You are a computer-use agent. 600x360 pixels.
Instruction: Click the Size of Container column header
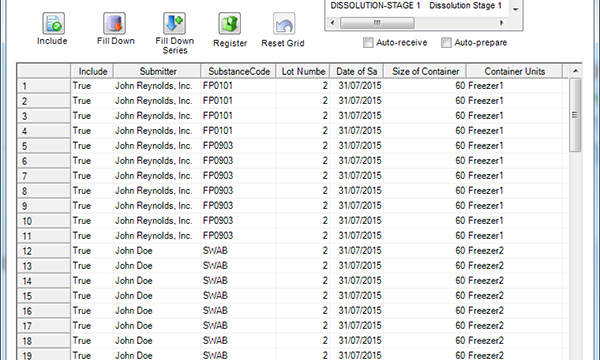click(425, 71)
